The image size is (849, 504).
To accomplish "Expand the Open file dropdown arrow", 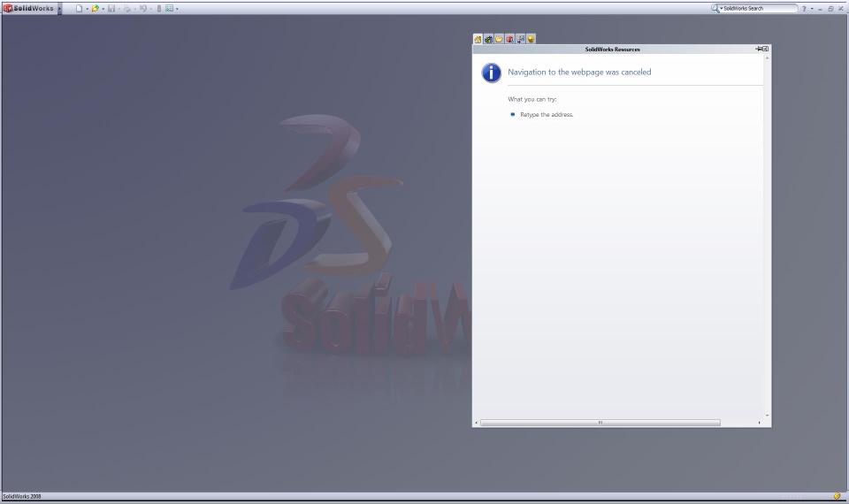I will point(103,9).
